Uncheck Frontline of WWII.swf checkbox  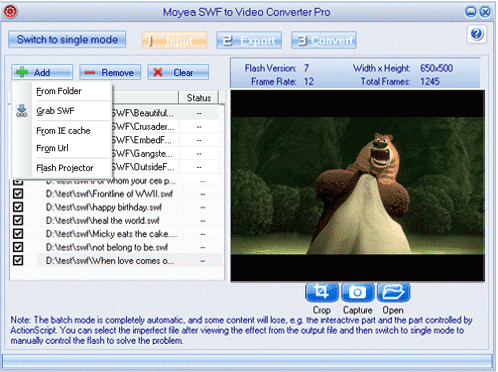18,194
